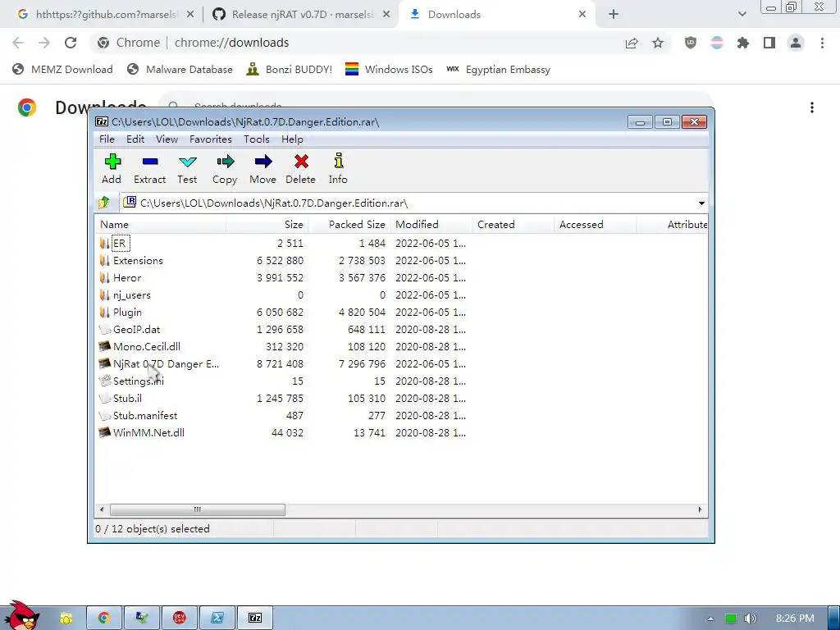Viewport: 840px width, 630px height.
Task: Open a new Chrome tab
Action: pos(614,15)
